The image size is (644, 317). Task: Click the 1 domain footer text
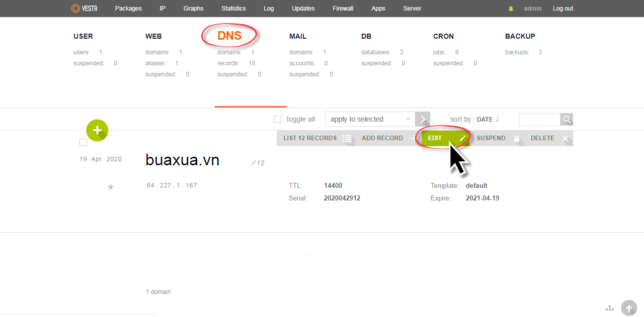click(158, 292)
